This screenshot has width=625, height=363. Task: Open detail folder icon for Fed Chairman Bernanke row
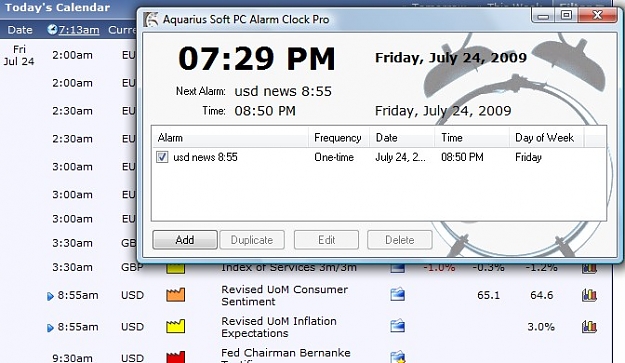(397, 357)
